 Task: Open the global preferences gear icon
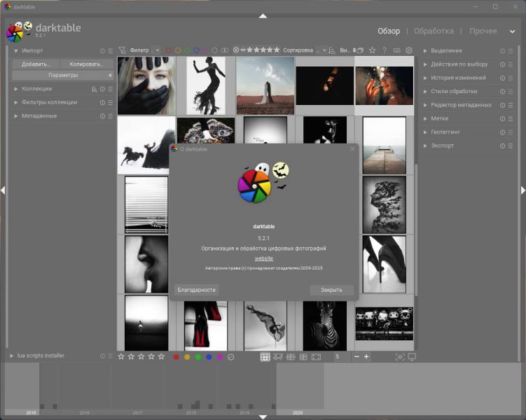click(409, 50)
